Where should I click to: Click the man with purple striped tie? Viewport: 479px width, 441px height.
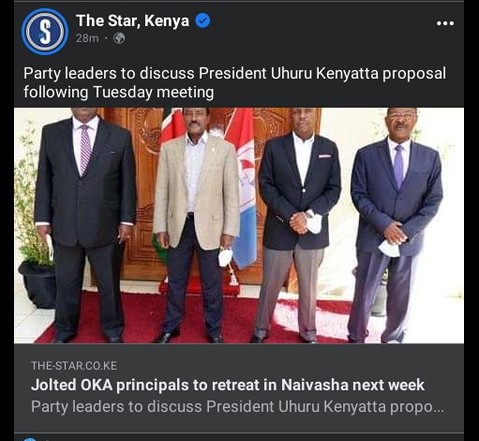pyautogui.click(x=85, y=225)
